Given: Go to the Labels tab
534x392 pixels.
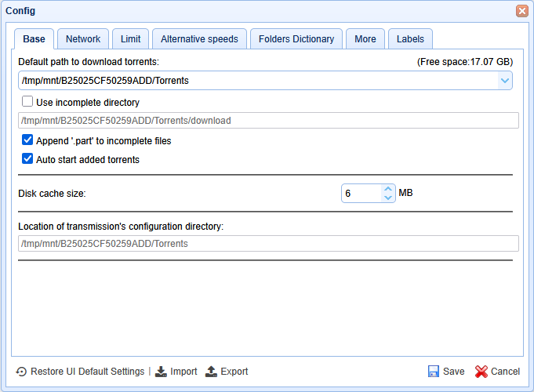Looking at the screenshot, I should [x=410, y=39].
